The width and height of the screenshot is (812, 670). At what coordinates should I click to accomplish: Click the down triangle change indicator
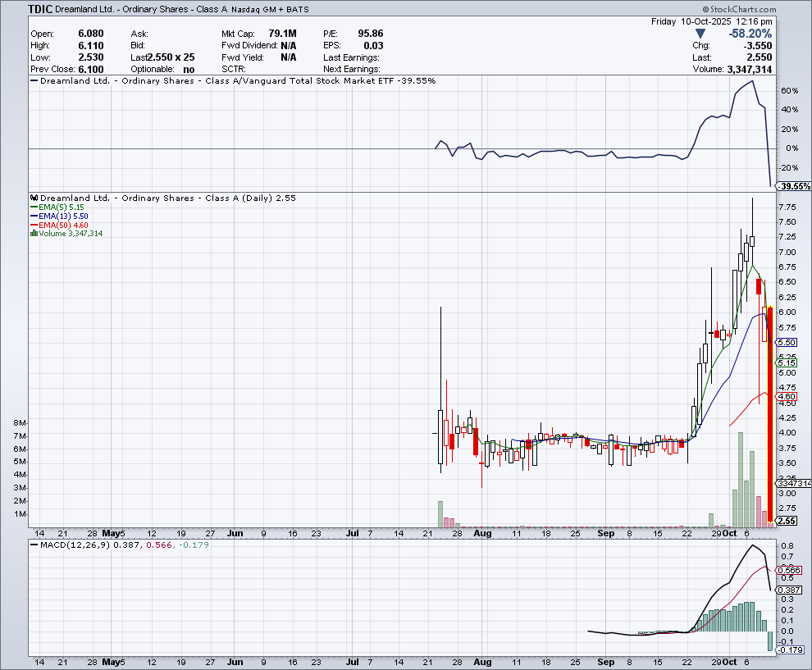(700, 34)
